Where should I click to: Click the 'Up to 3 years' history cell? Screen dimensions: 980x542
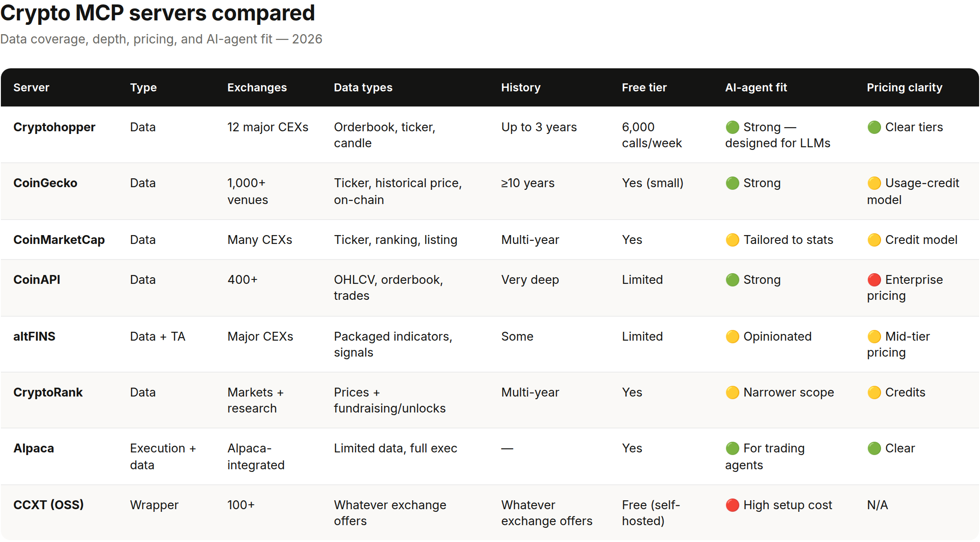(x=539, y=127)
